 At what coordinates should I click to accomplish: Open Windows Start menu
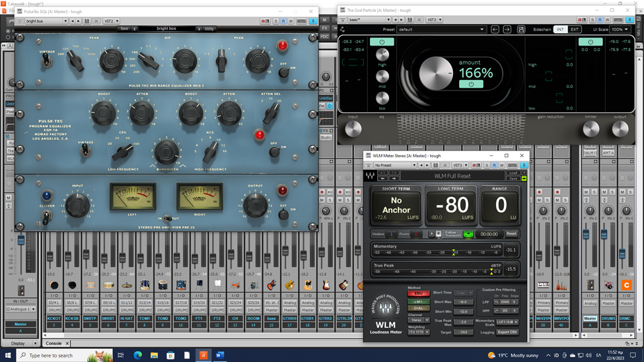(8, 355)
